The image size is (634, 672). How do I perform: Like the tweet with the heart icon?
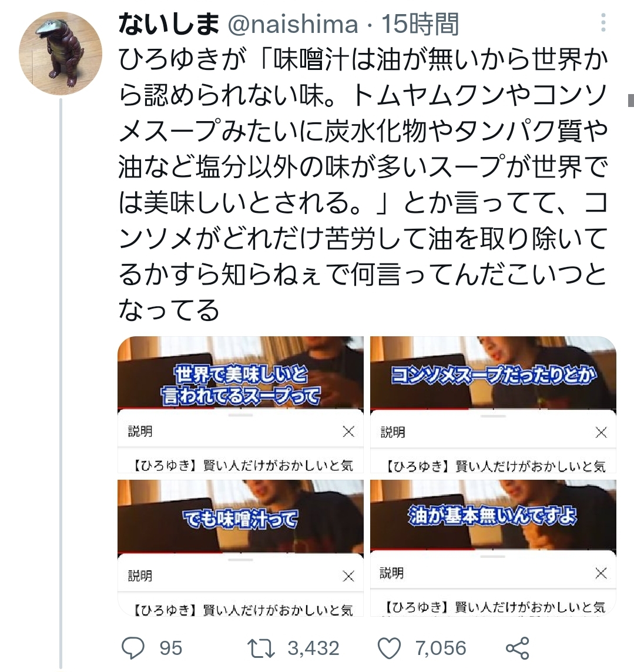coord(389,648)
